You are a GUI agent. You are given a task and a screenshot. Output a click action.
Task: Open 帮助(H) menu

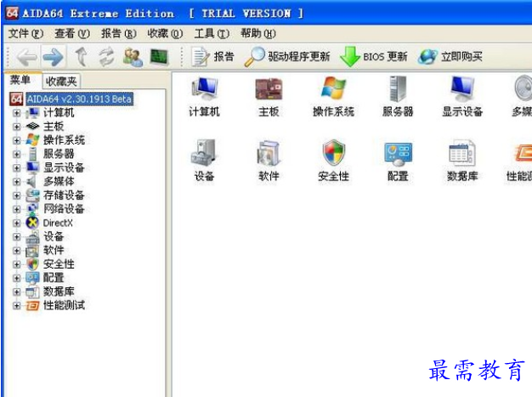(x=258, y=34)
